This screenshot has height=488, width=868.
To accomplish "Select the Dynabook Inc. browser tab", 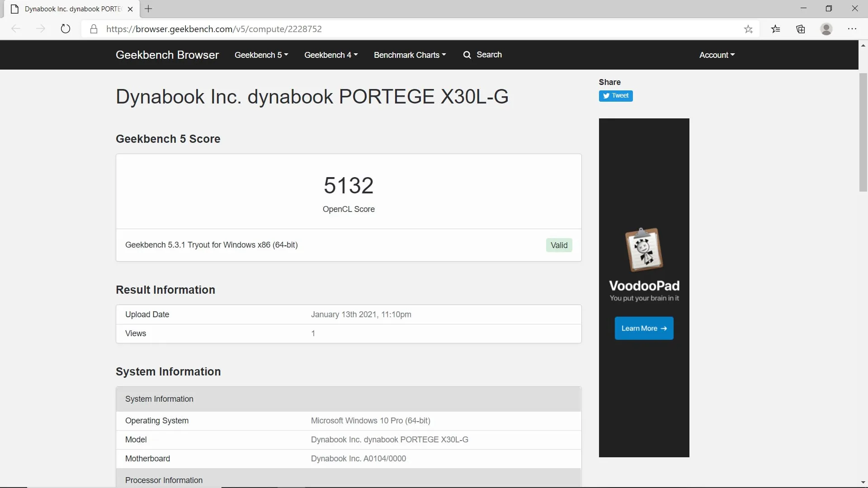I will tap(72, 9).
